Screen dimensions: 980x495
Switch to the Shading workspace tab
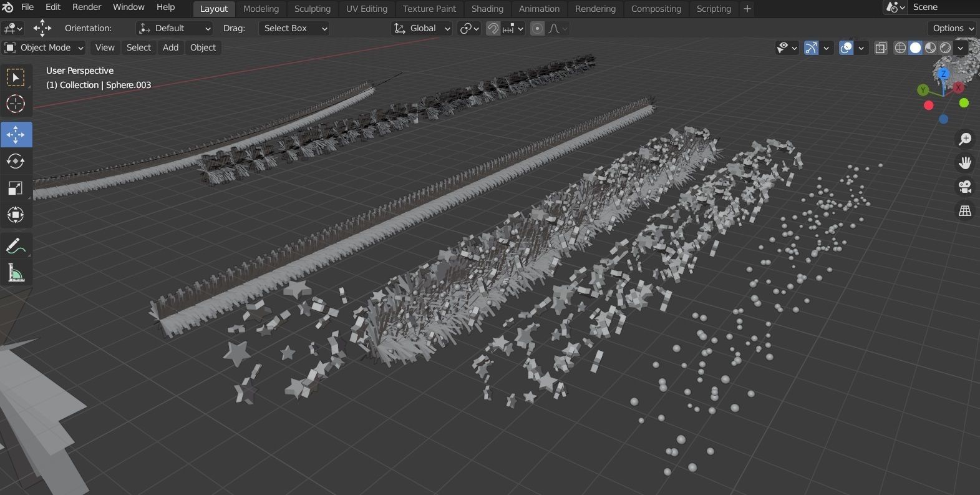(x=487, y=9)
